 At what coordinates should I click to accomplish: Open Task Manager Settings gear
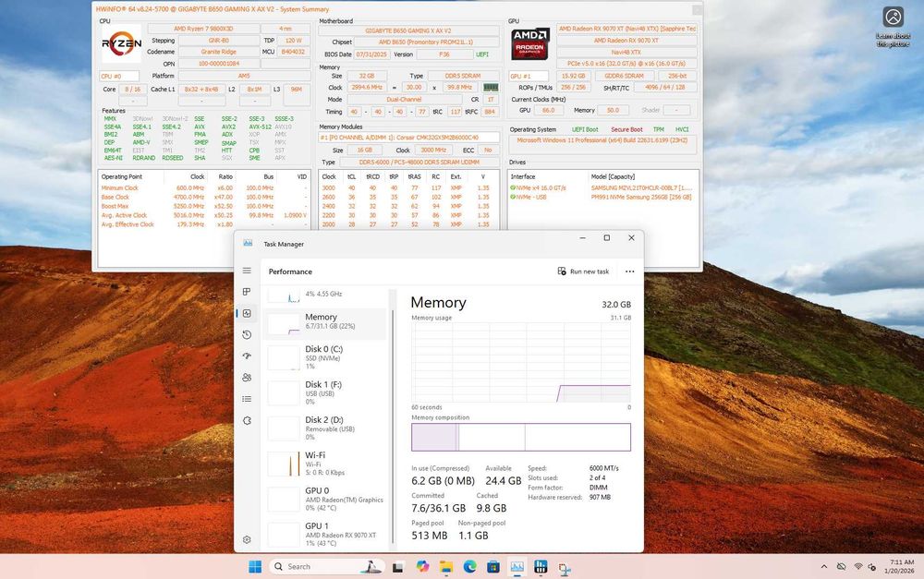tap(247, 539)
